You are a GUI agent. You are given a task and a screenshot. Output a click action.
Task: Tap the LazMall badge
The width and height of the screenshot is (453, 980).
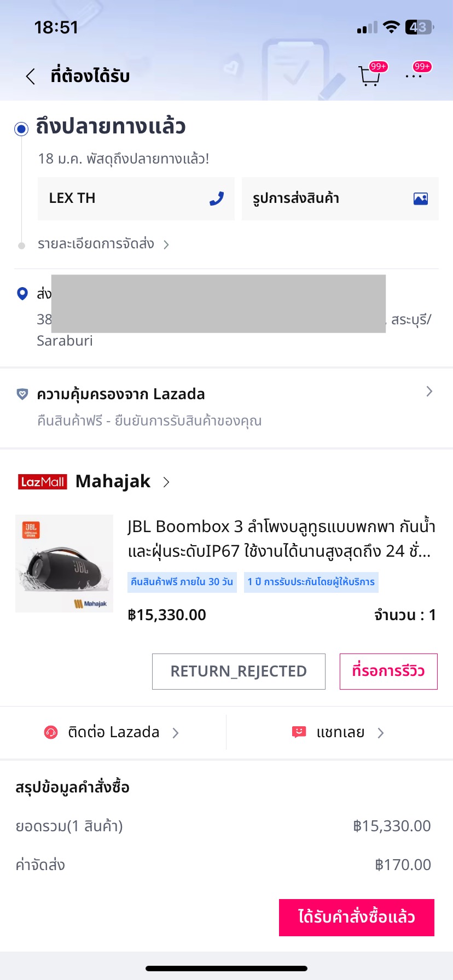coord(43,482)
